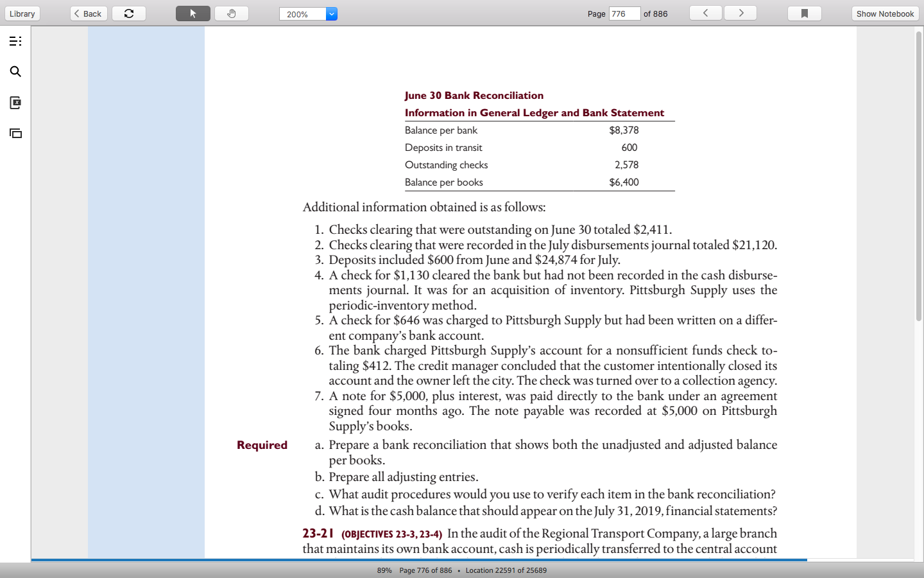The height and width of the screenshot is (578, 924).
Task: Go to the previous page with arrow
Action: tap(705, 13)
